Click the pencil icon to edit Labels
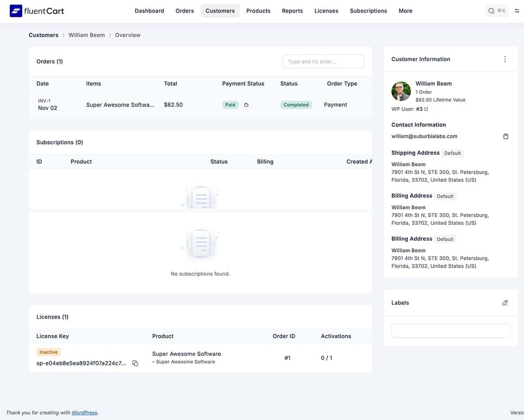The image size is (524, 420). 505,302
